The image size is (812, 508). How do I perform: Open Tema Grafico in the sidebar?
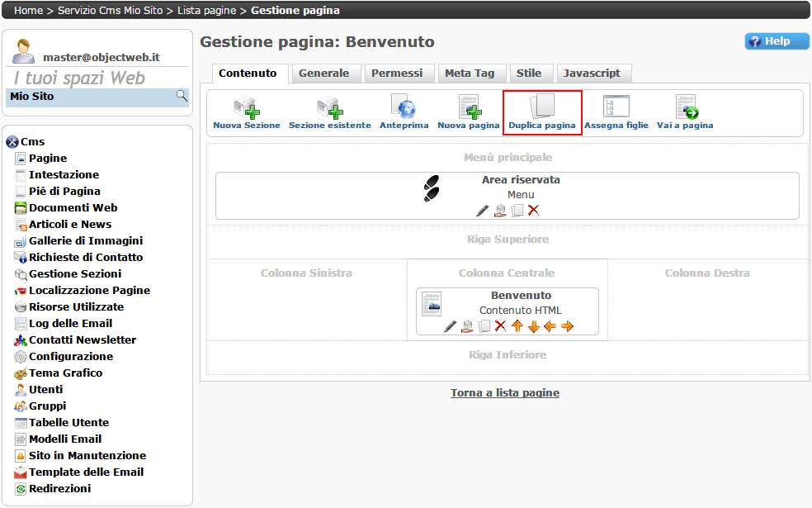coord(65,373)
